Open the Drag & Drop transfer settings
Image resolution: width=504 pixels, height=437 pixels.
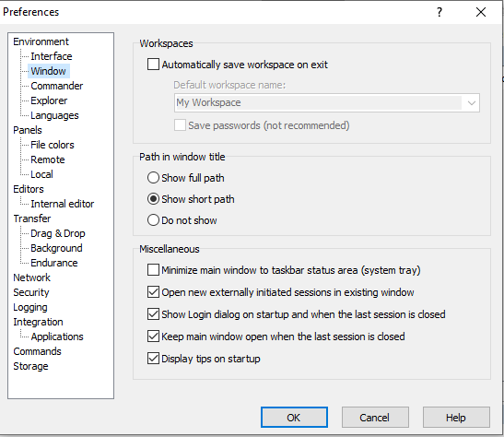pos(58,233)
